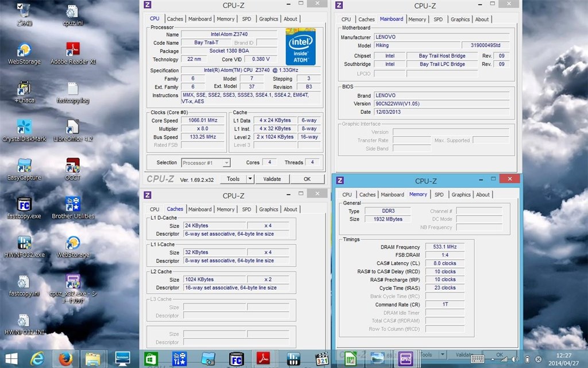588x368 pixels.
Task: Click the L2 Cache Size '1024 KBytes' in the Caches window
Action: click(215, 279)
